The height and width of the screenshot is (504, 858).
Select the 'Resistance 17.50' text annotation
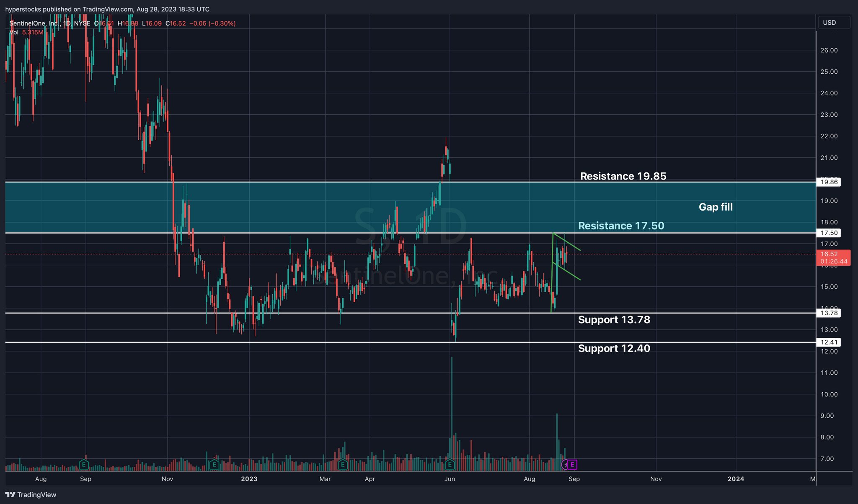pyautogui.click(x=621, y=226)
